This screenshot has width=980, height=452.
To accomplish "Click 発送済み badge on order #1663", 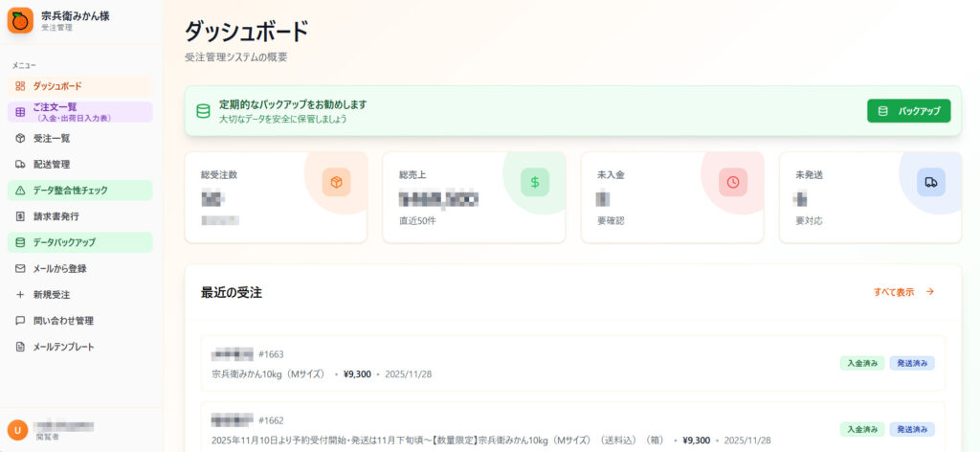I will coord(912,363).
